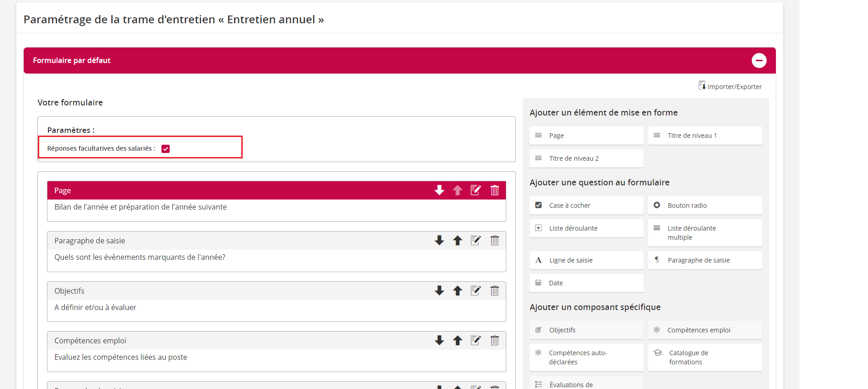Add a Ligne de saisie question
The image size is (868, 389).
[586, 260]
